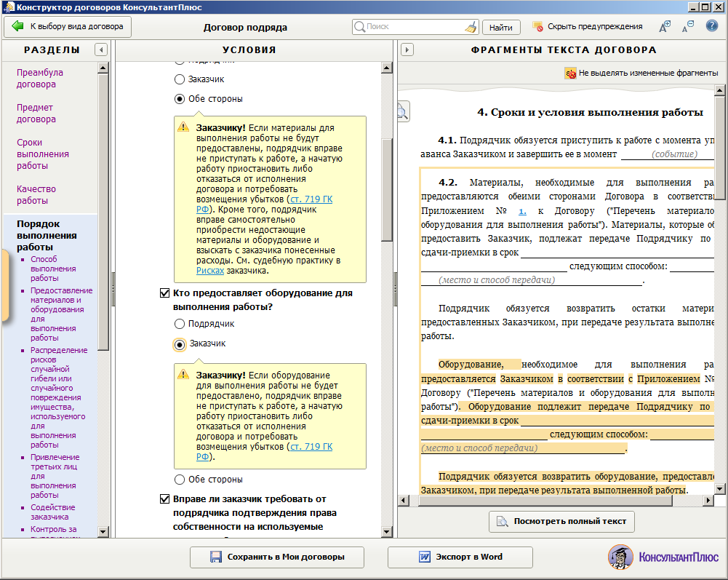Click Посмотреть полный текст button
Image resolution: width=728 pixels, height=580 pixels.
tap(561, 522)
